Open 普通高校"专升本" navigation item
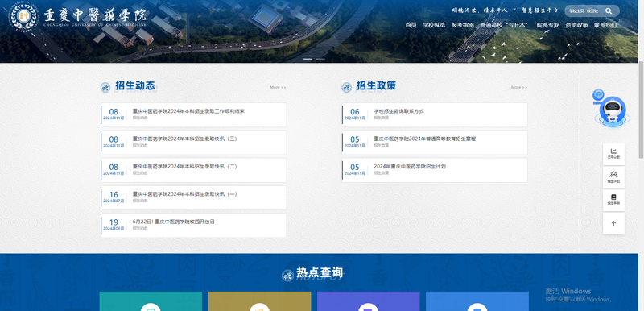Image resolution: width=644 pixels, height=311 pixels. click(x=504, y=25)
